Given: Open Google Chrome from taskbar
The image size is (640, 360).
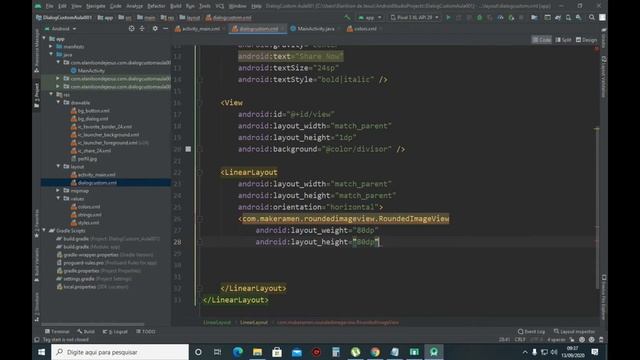Looking at the screenshot, I should pos(375,352).
